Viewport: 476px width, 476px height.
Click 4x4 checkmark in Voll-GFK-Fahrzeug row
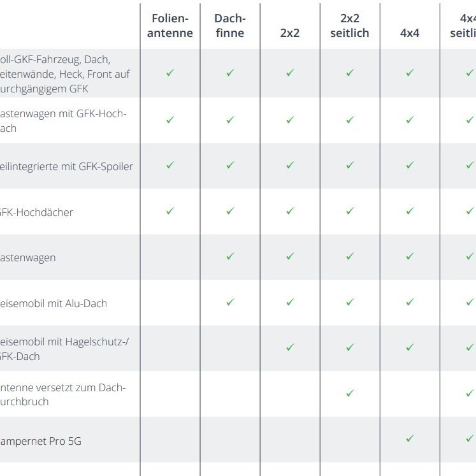pos(410,73)
